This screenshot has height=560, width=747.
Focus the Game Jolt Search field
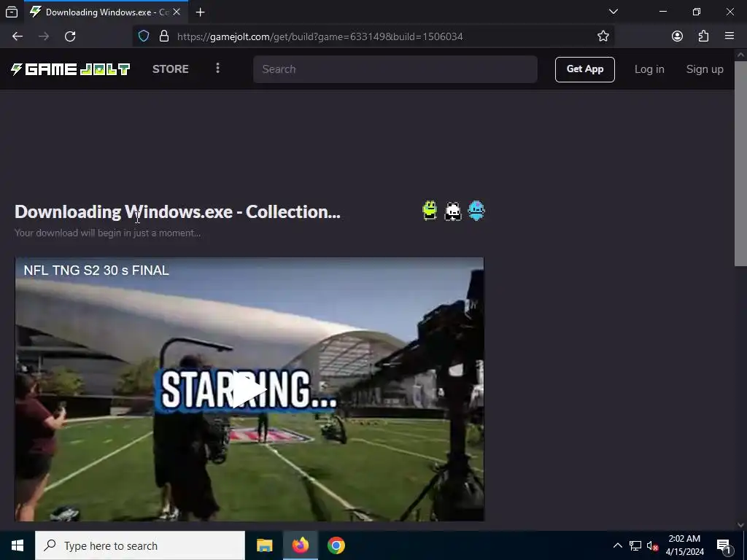(x=395, y=69)
